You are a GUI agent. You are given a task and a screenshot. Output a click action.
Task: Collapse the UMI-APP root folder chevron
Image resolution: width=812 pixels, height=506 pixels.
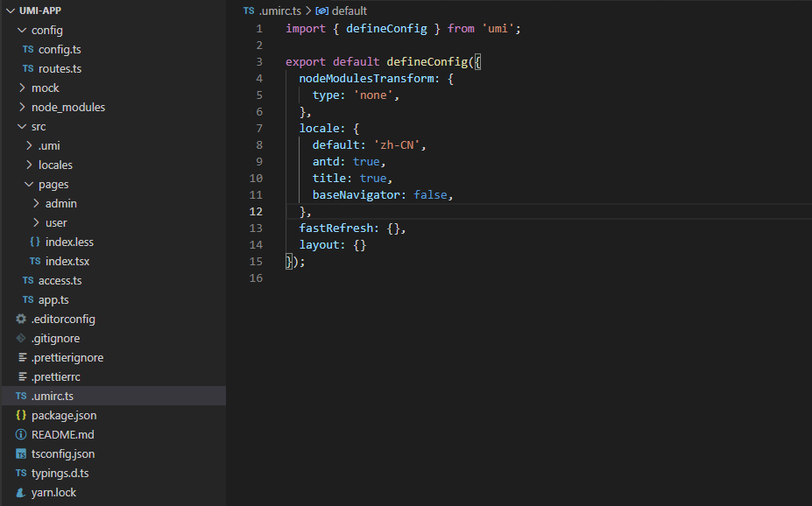coord(11,11)
